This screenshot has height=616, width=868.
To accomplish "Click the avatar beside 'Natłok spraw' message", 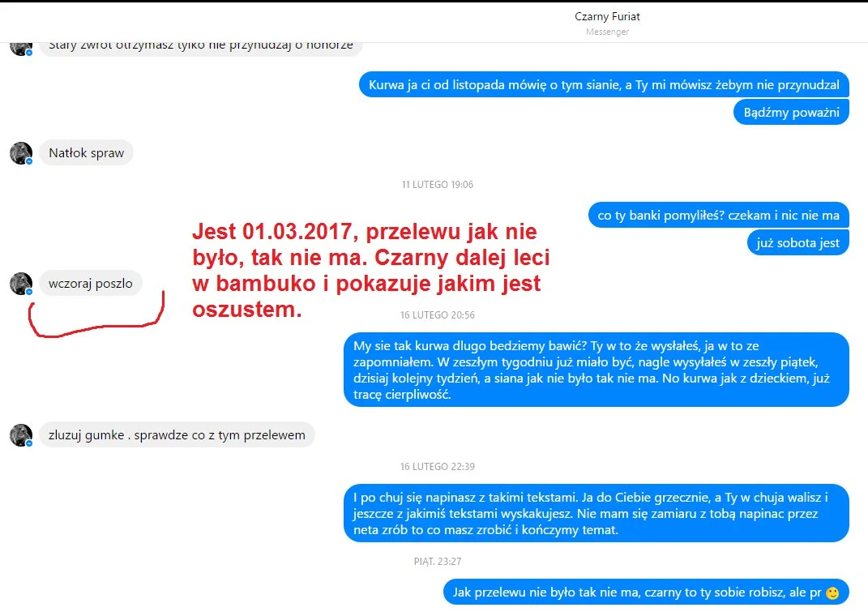I will click(21, 153).
